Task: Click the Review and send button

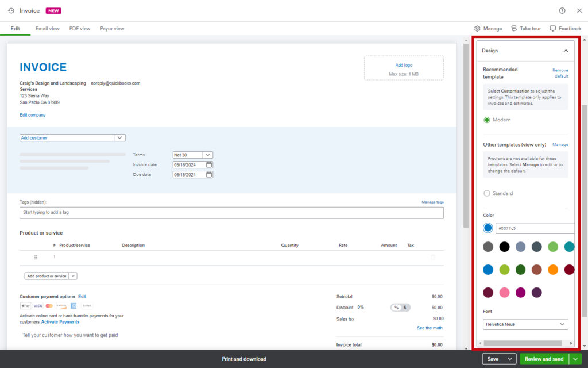Action: click(x=544, y=358)
